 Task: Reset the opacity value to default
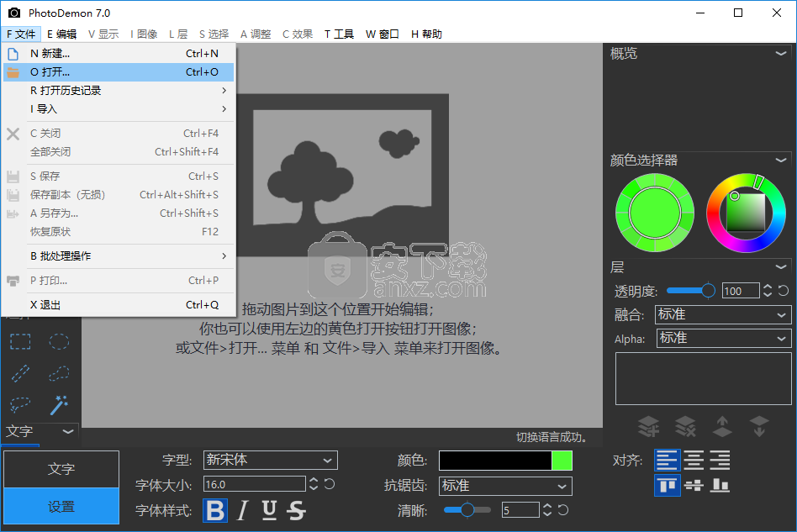click(784, 291)
